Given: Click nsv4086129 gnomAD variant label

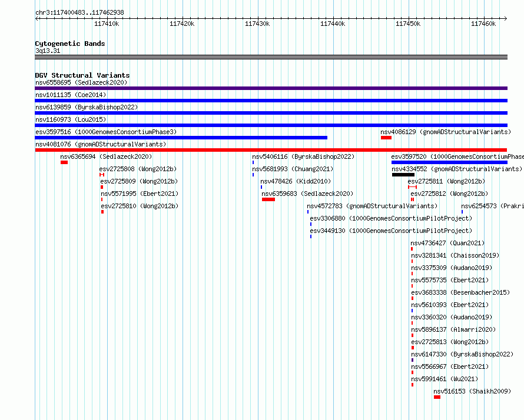Looking at the screenshot, I should pos(446,132).
